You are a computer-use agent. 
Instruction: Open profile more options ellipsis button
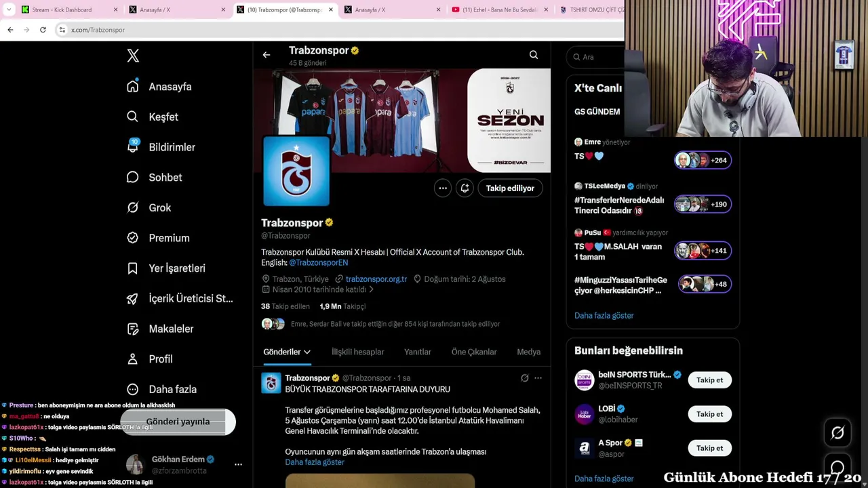pos(443,188)
